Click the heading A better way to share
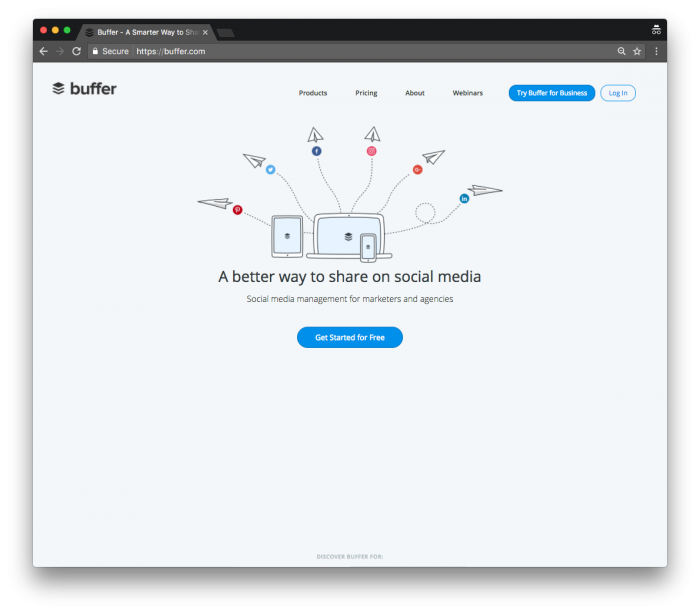The height and width of the screenshot is (614, 700). point(350,277)
